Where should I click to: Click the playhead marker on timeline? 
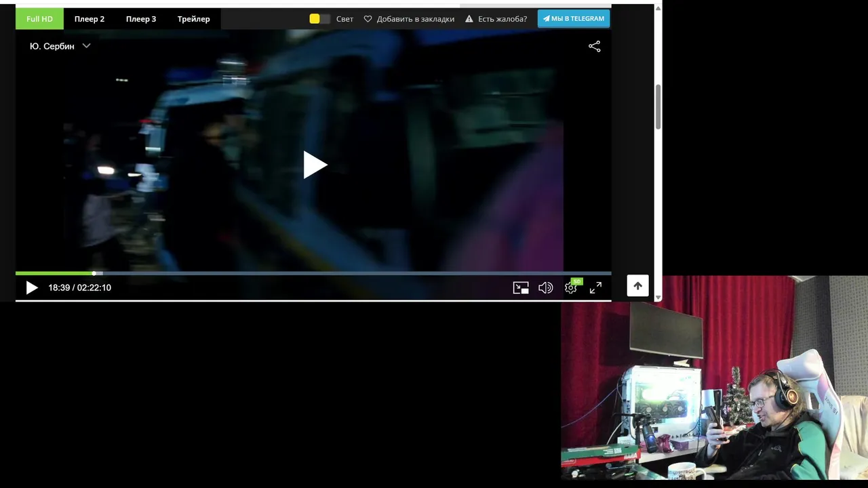(x=94, y=273)
